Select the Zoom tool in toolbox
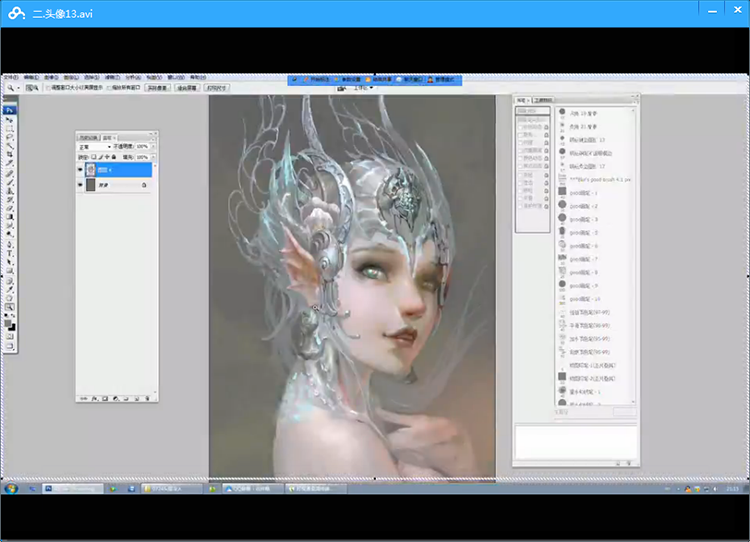The image size is (750, 542). (10, 307)
